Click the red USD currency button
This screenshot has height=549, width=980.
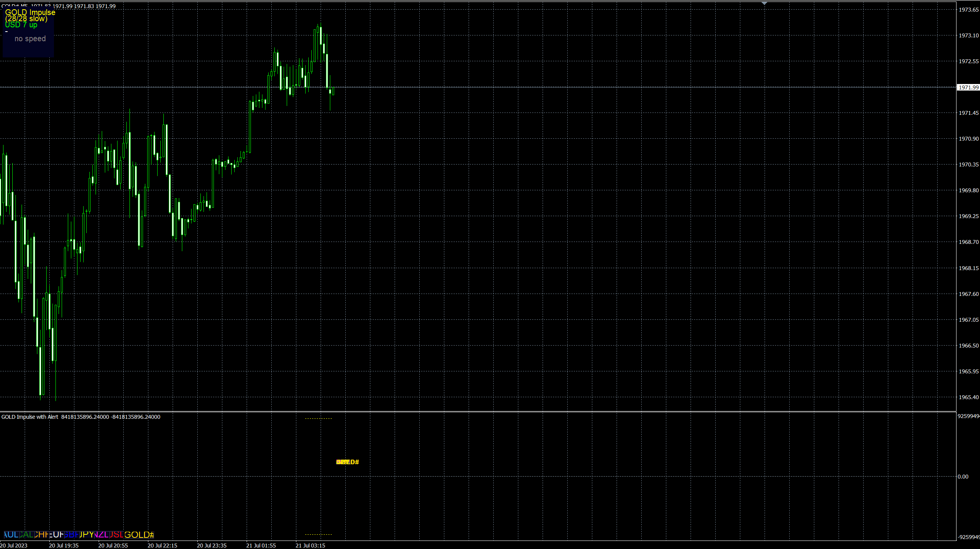point(116,535)
